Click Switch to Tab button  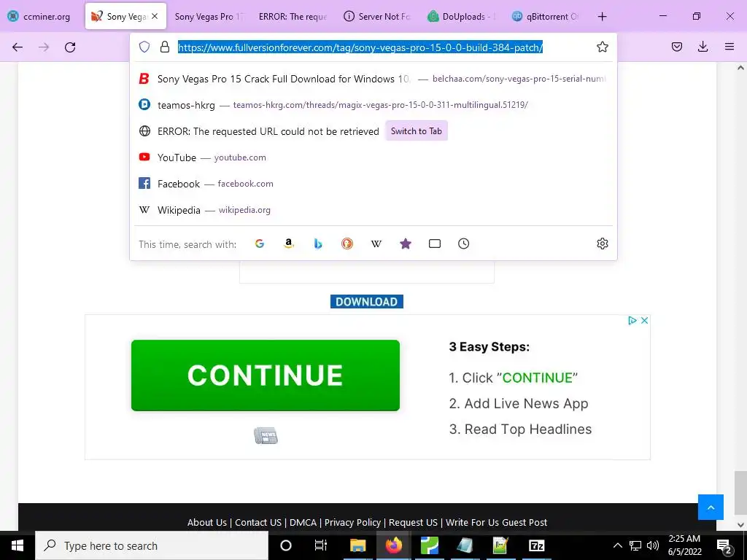pyautogui.click(x=417, y=131)
